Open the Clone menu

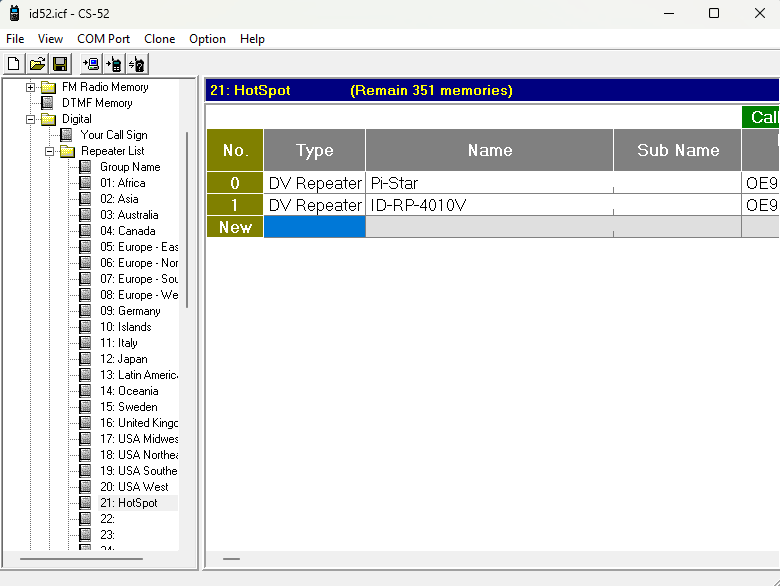(159, 39)
